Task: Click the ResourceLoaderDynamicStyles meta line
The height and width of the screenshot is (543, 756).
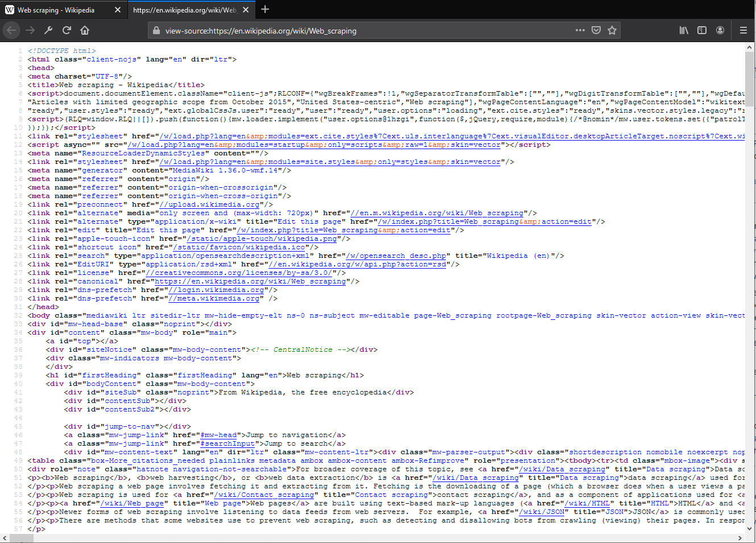Action: pos(148,153)
